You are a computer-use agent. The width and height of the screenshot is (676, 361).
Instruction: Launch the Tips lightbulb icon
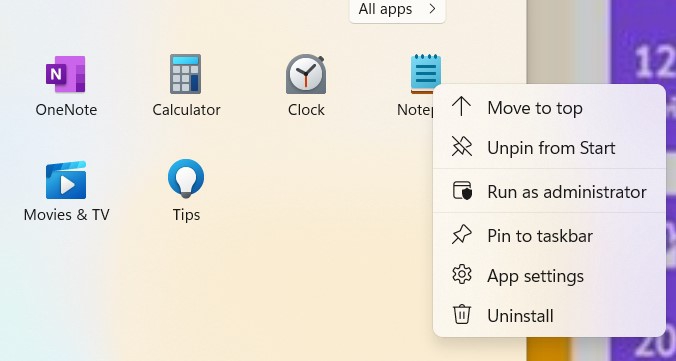click(186, 179)
